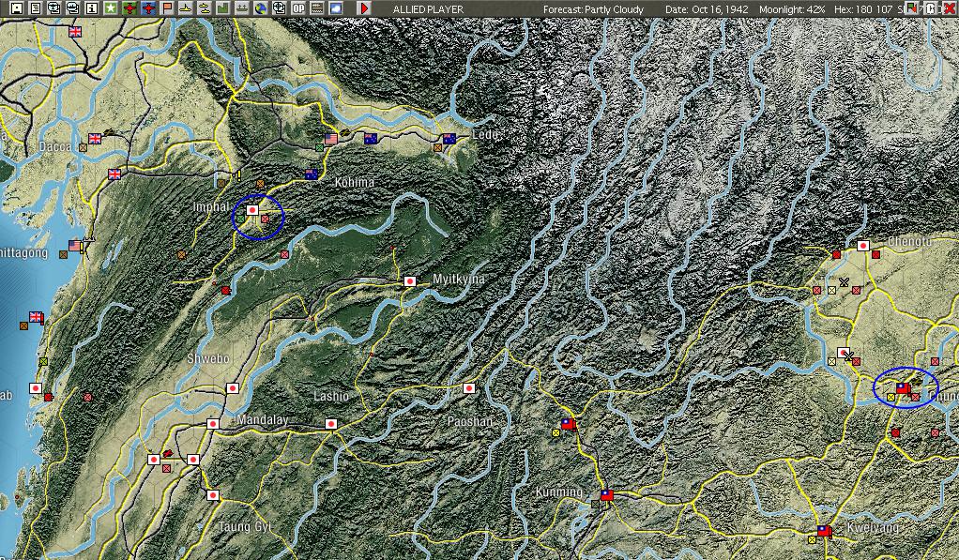Click the second ship cycle toolbar icon
Screen dimensions: 959x560
click(73, 8)
